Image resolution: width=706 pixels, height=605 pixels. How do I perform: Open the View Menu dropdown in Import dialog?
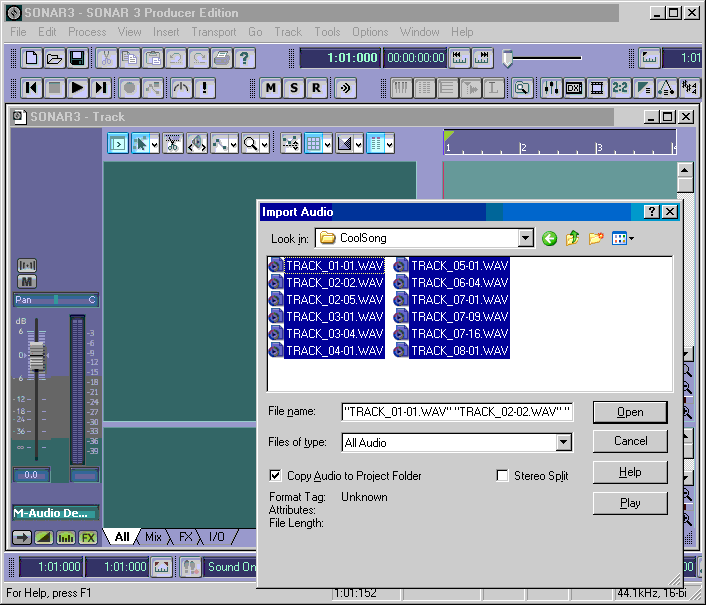pos(623,238)
